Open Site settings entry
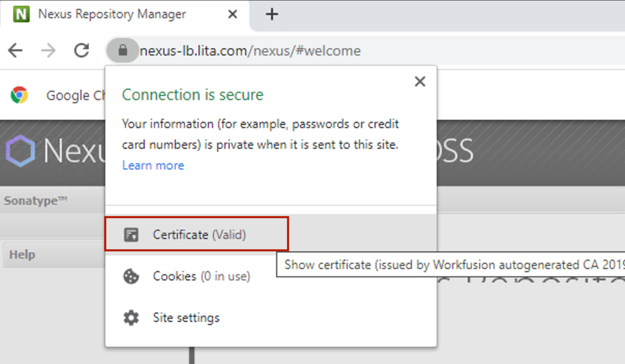 271,318
